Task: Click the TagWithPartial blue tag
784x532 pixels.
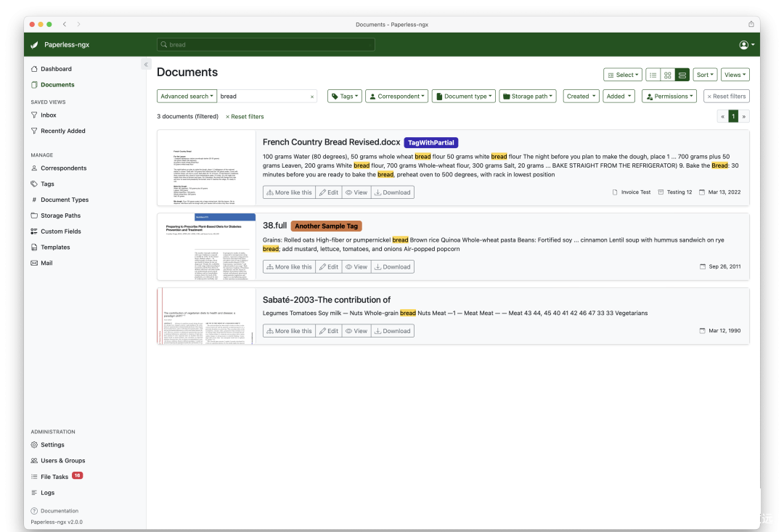Action: [431, 143]
